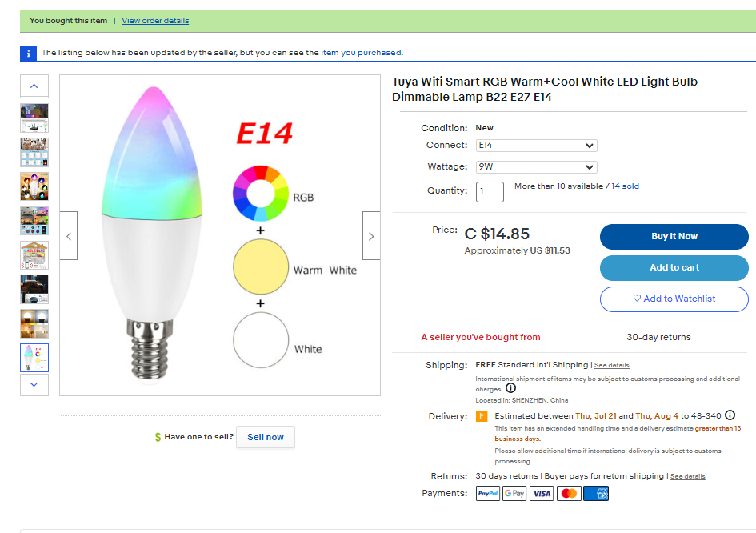The image size is (756, 533).
Task: Select the PayPal payment icon
Action: (488, 494)
